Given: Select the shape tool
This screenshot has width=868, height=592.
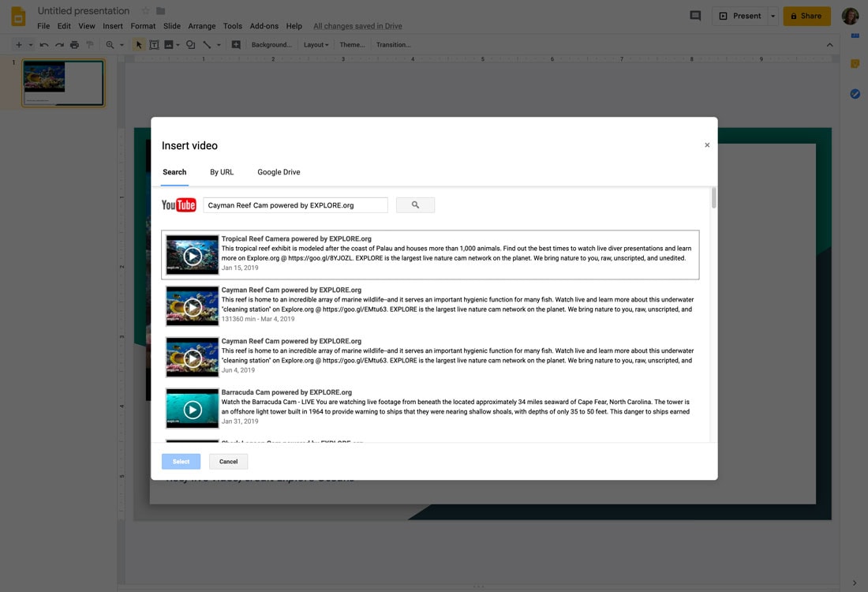Looking at the screenshot, I should pyautogui.click(x=190, y=45).
